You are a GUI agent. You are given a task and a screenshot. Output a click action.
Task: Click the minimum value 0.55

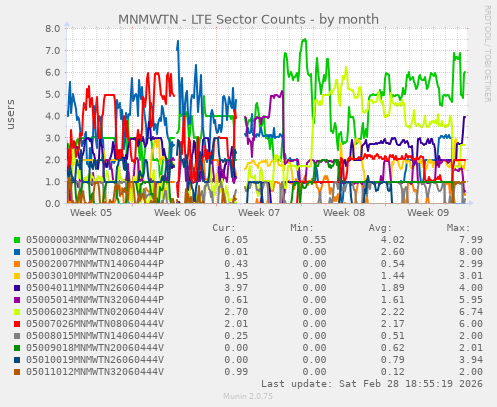[314, 240]
